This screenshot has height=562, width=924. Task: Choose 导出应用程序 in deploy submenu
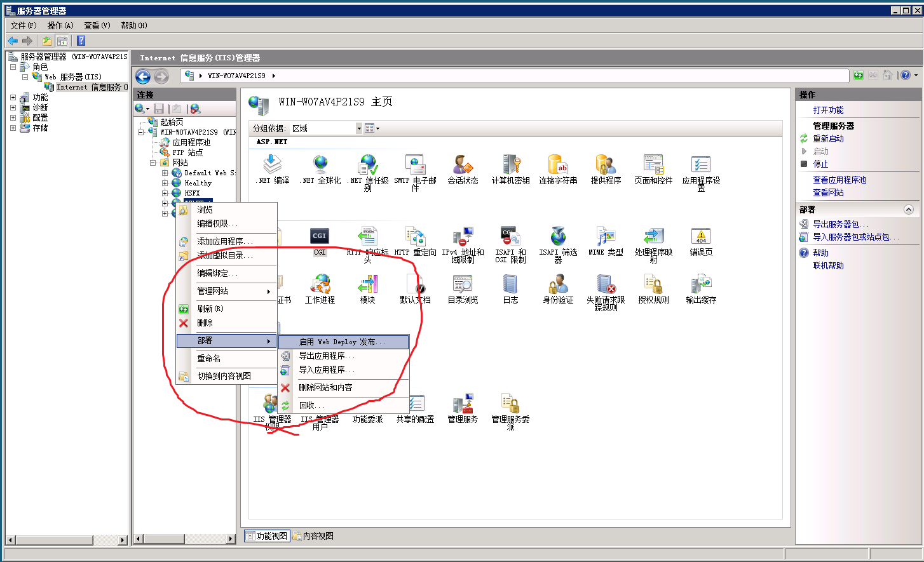344,356
